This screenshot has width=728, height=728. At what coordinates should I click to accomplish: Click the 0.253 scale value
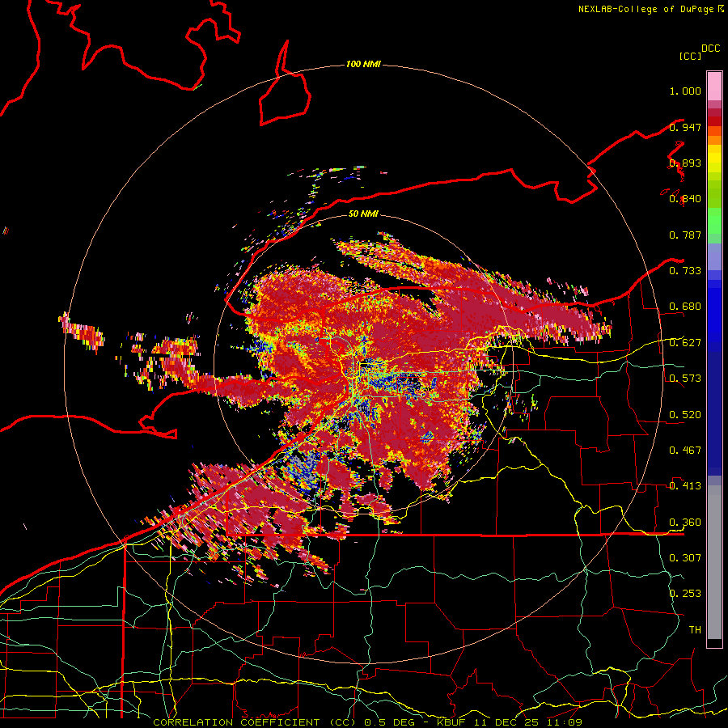(685, 594)
